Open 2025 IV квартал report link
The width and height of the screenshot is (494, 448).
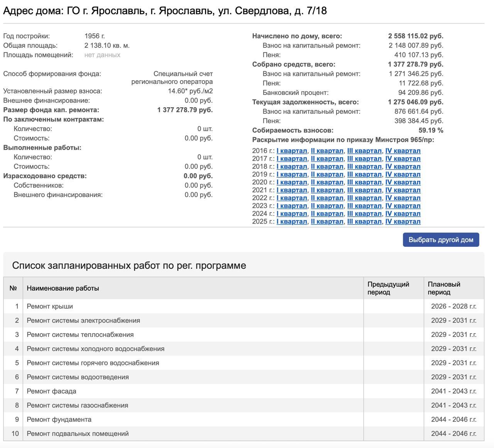point(403,222)
